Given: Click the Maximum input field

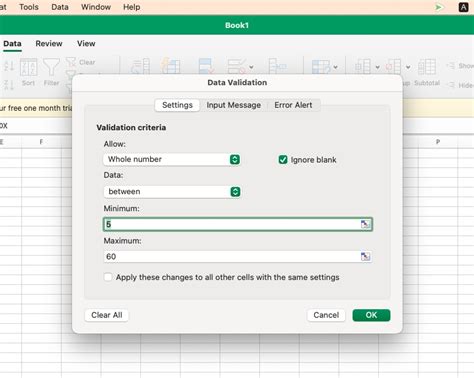Looking at the screenshot, I should coord(238,256).
